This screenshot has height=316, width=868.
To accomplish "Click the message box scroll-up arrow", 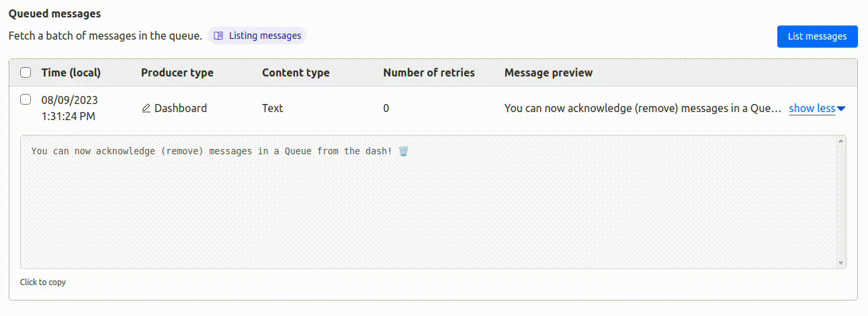I will (840, 141).
